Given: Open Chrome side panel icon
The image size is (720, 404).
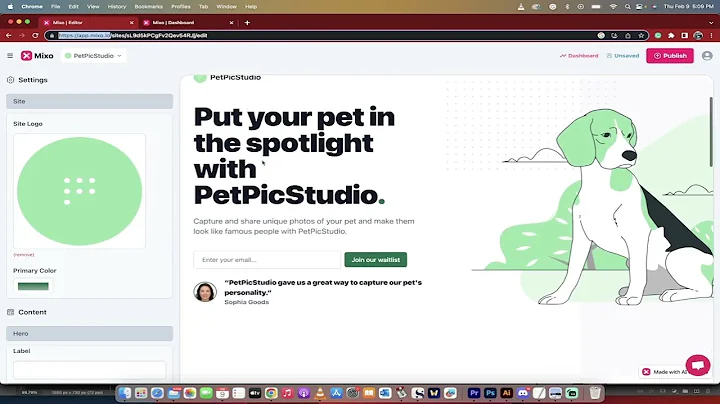Looking at the screenshot, I should [684, 35].
